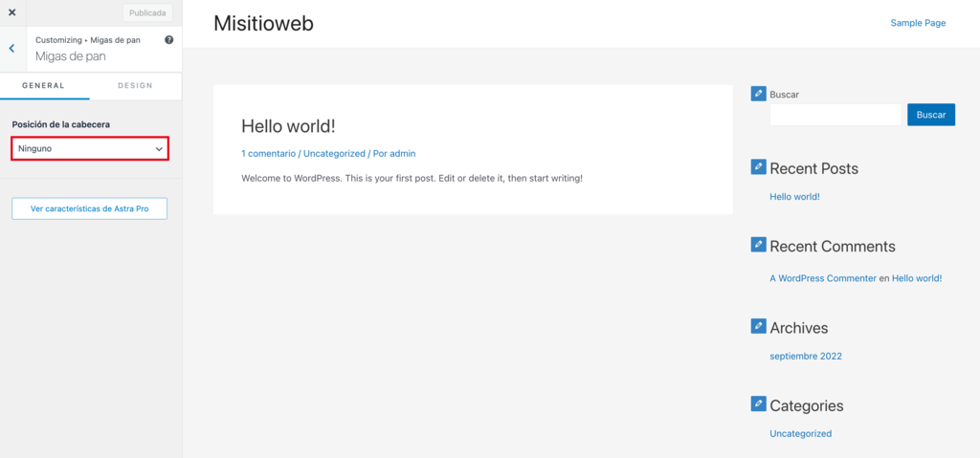The image size is (980, 458).
Task: Click pencil icon beside Archives widget
Action: (x=758, y=326)
